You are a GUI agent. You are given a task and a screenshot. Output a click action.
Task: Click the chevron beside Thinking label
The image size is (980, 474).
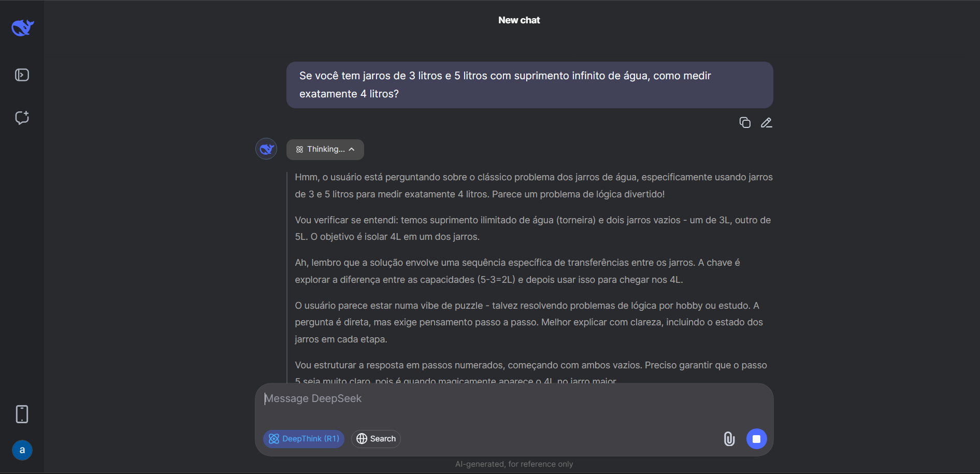352,149
